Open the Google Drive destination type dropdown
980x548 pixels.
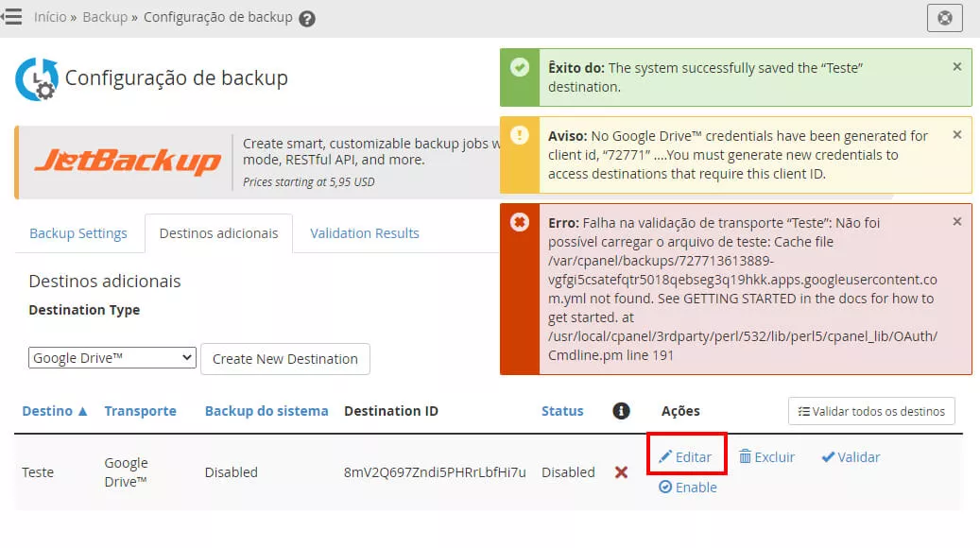tap(112, 358)
